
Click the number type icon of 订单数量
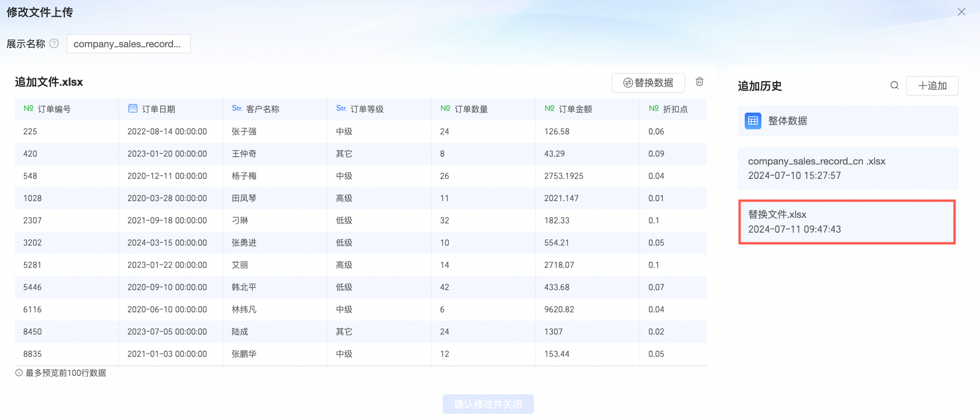(446, 108)
